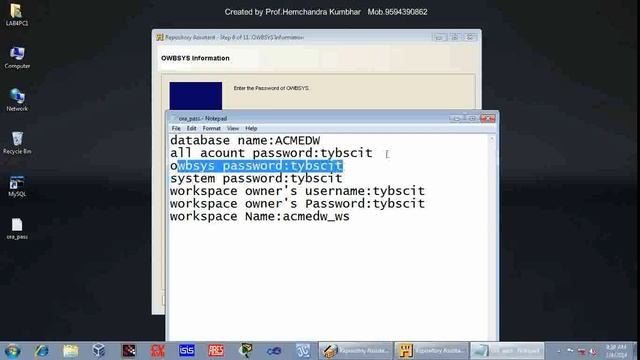This screenshot has height=360, width=640.
Task: Click the blue Code::Blocks-like taskbar icon
Action: tap(274, 351)
